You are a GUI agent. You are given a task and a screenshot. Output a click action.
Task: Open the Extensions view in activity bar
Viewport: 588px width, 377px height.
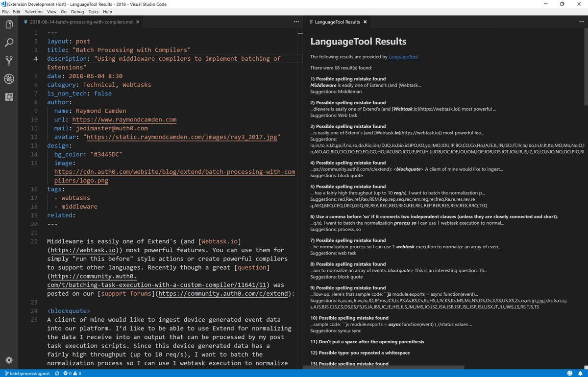[9, 97]
